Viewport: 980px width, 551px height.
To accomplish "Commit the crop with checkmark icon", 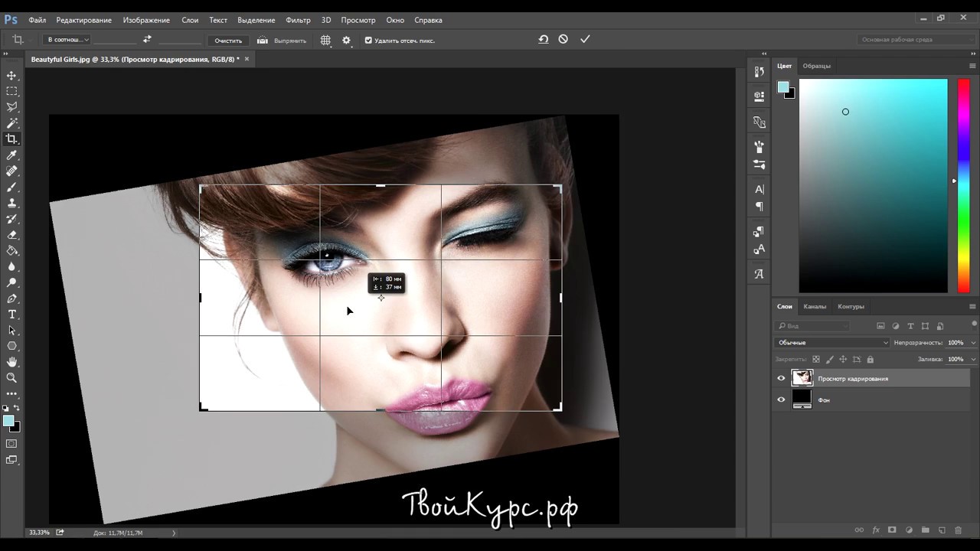I will click(x=585, y=39).
